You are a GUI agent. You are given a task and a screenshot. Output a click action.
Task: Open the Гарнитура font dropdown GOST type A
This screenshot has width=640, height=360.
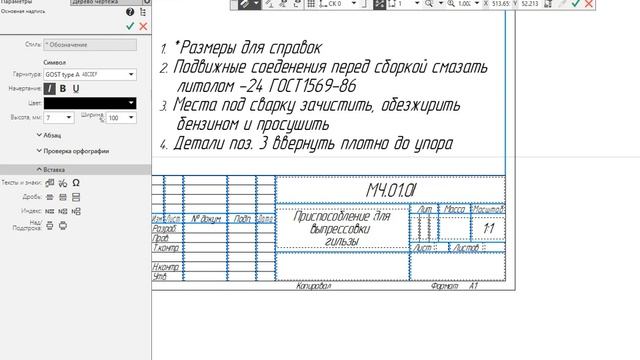click(90, 75)
